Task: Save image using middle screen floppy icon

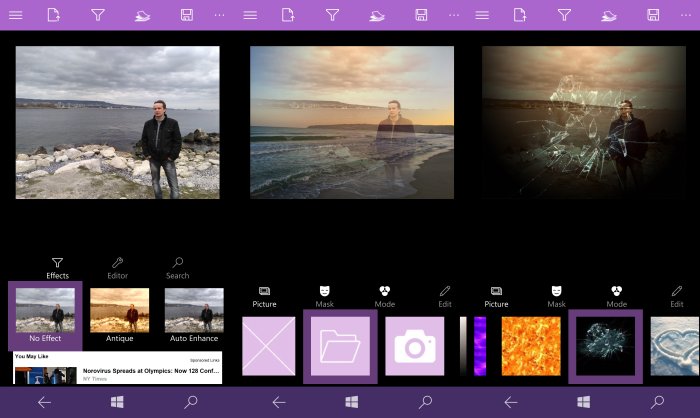Action: click(x=421, y=15)
